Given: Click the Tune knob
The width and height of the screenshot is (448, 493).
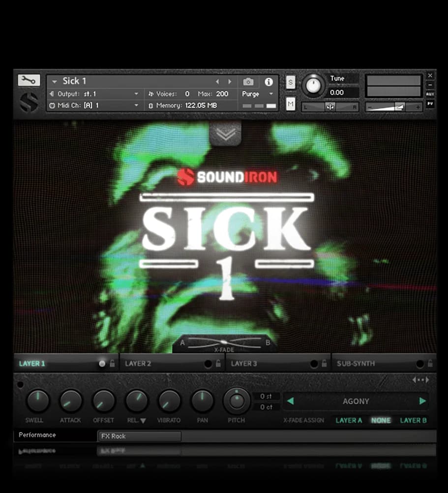Looking at the screenshot, I should click(313, 86).
